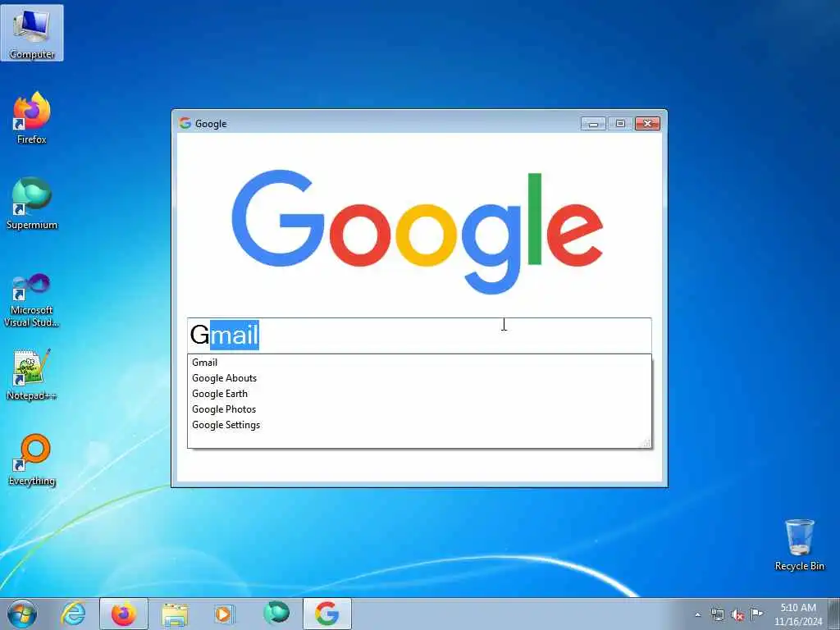Choose the Google Photos suggestion
The height and width of the screenshot is (630, 840).
click(x=419, y=409)
